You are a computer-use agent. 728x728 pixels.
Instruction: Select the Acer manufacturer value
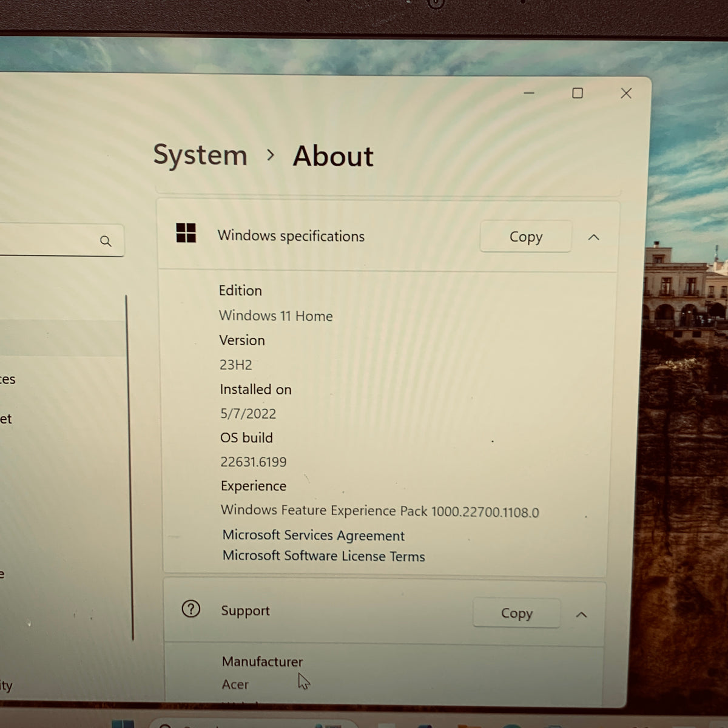pyautogui.click(x=235, y=684)
